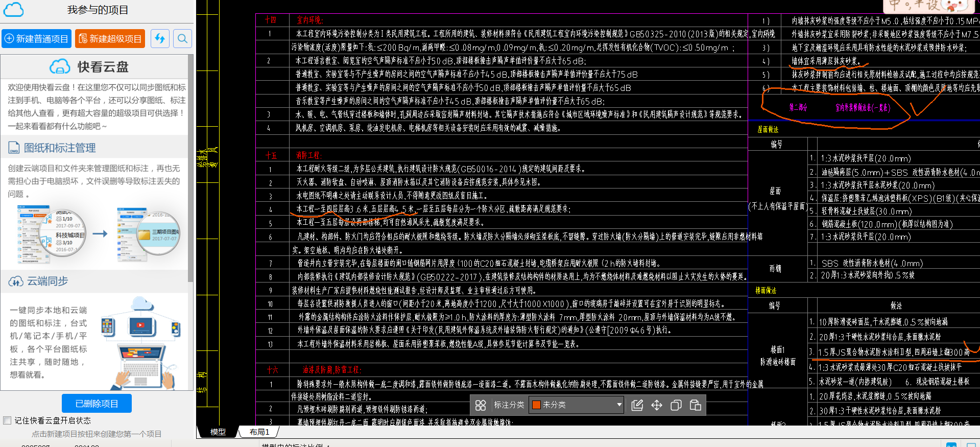
Task: Click the cloud logo icon beside 我参与的项目
Action: [x=13, y=10]
